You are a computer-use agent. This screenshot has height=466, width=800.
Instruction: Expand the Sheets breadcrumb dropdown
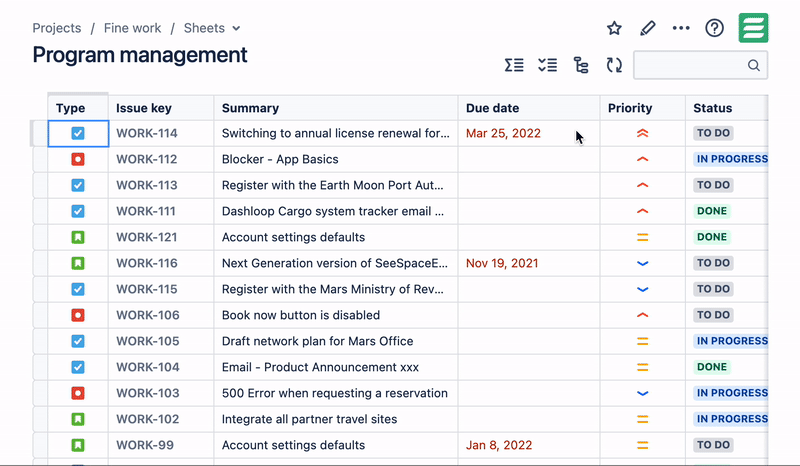(x=236, y=29)
